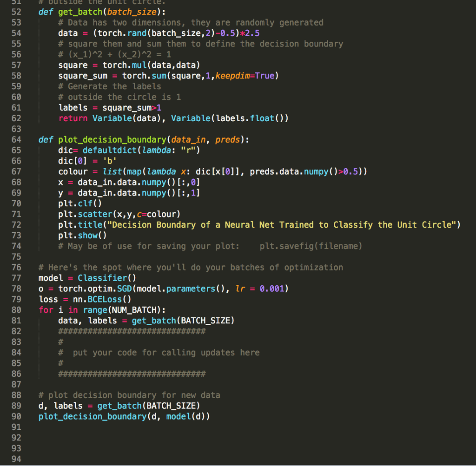
Task: Click the lambda keyword on line 67
Action: [x=162, y=171]
